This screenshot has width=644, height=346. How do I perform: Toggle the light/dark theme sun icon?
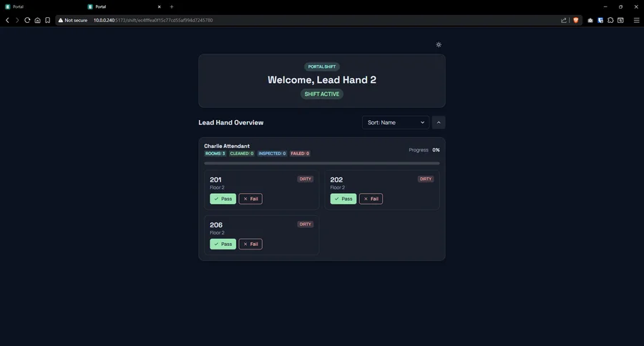[x=439, y=45]
